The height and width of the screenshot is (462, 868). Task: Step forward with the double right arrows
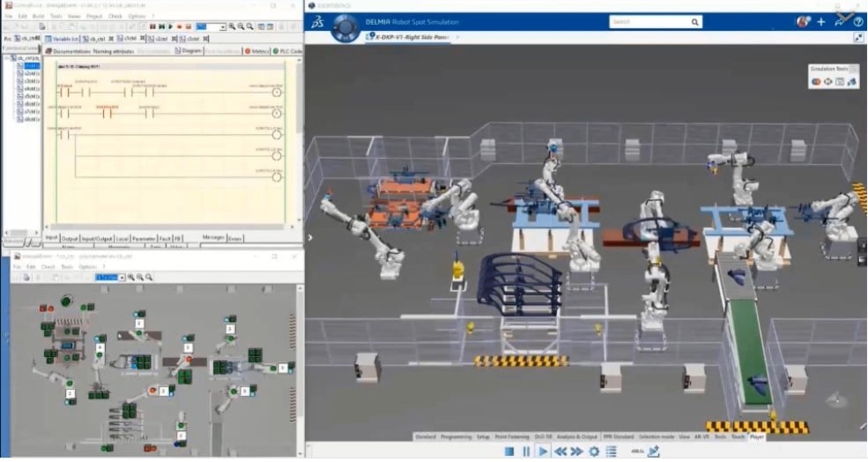(577, 452)
